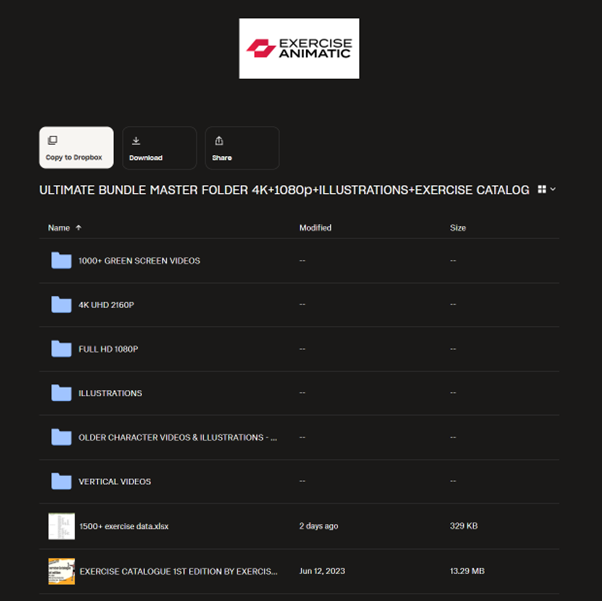Click the FULL HD 1080P folder icon
The image size is (602, 601).
61,349
